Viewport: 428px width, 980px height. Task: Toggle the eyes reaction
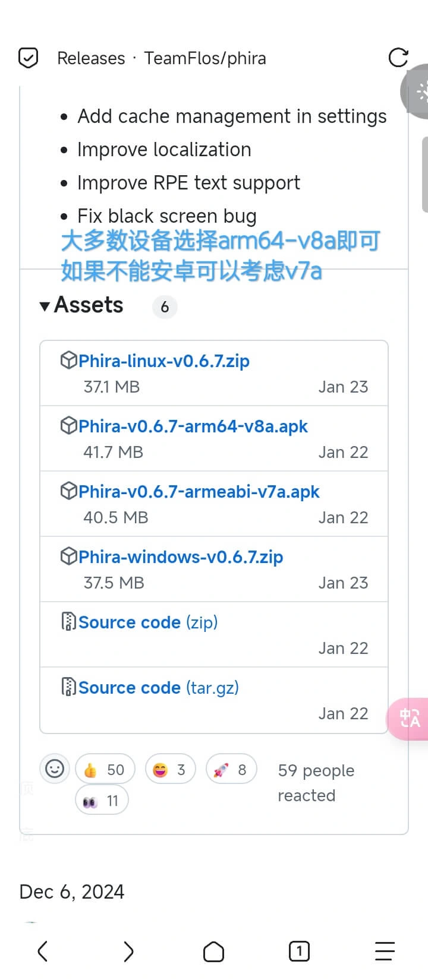[102, 799]
